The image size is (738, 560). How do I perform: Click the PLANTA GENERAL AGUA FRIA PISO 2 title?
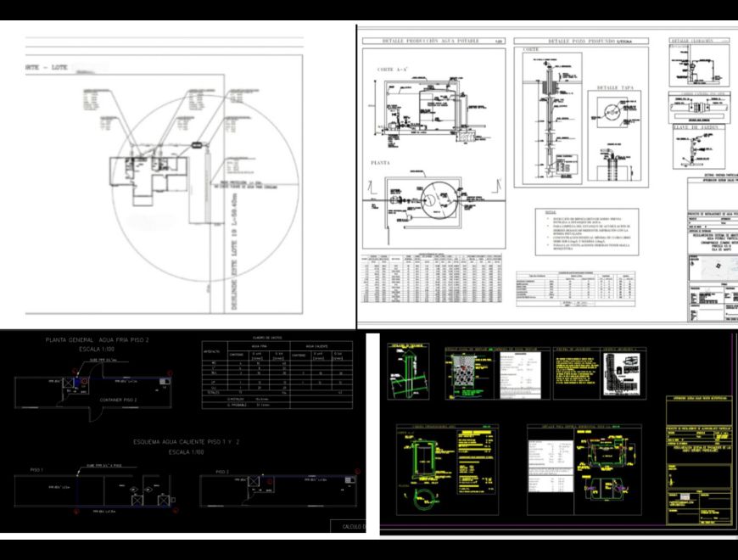tap(97, 339)
